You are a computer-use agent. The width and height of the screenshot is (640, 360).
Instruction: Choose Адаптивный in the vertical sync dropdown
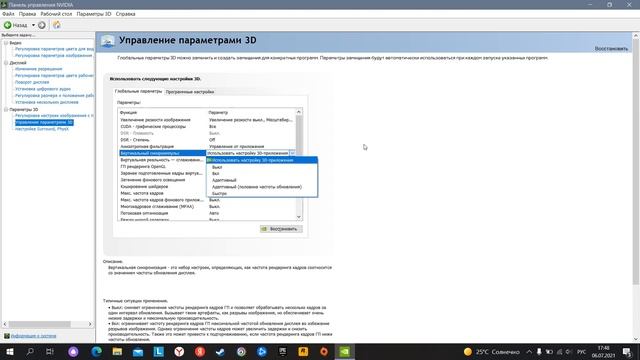click(262, 180)
